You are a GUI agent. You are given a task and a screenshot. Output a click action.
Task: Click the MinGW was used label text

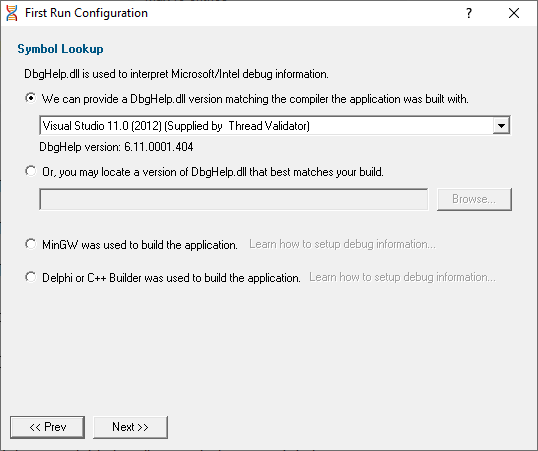tap(140, 245)
